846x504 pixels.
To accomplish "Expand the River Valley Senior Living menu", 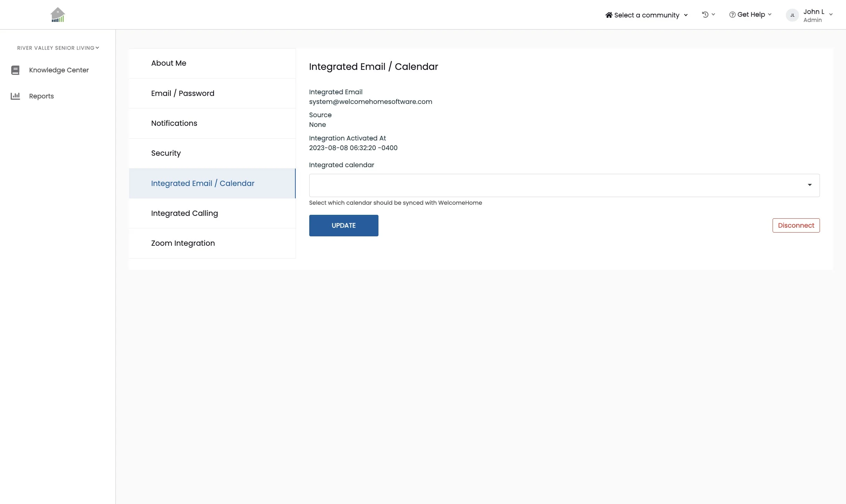I will point(58,48).
